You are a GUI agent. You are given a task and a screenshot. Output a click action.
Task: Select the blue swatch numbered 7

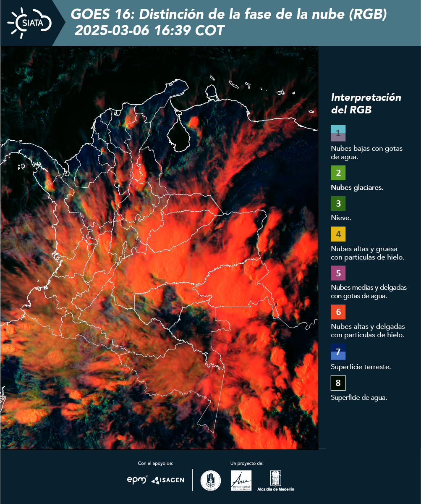click(338, 352)
